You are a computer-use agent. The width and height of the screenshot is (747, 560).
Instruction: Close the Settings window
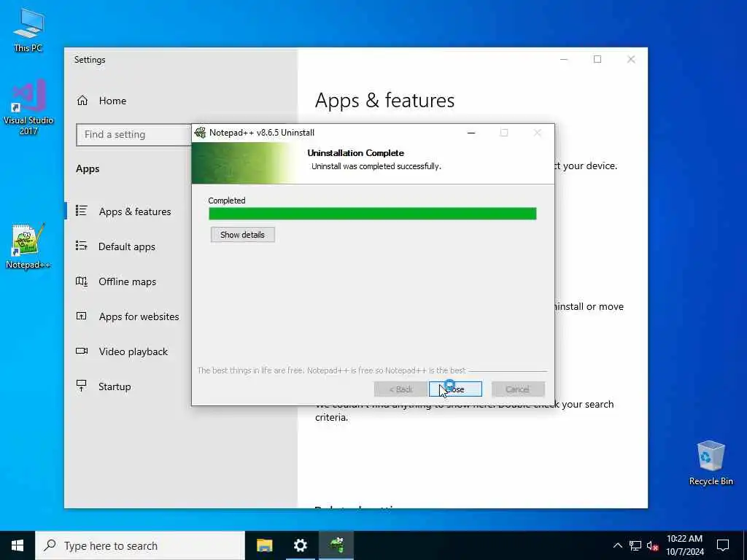(631, 60)
